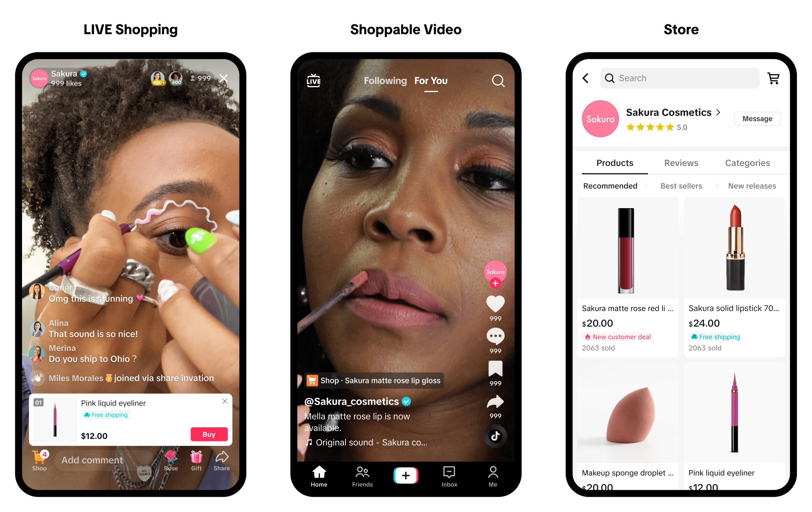Tap the share arrow icon on video

(x=495, y=402)
